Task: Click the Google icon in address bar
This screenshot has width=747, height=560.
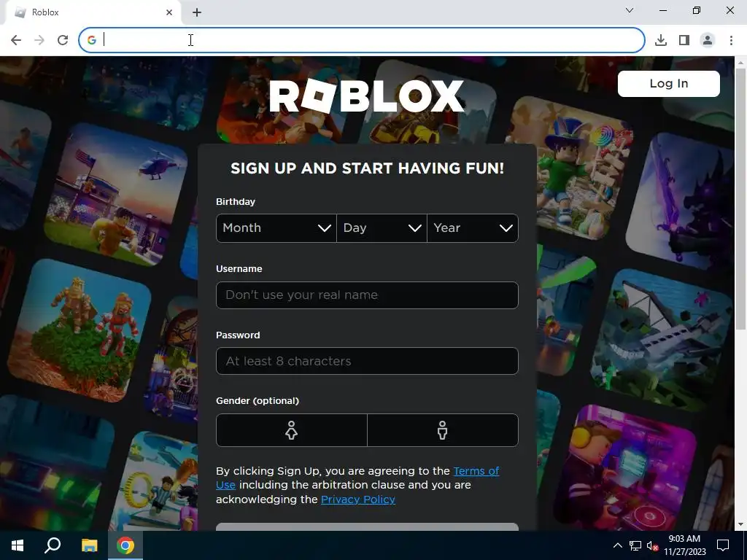Action: click(x=92, y=40)
